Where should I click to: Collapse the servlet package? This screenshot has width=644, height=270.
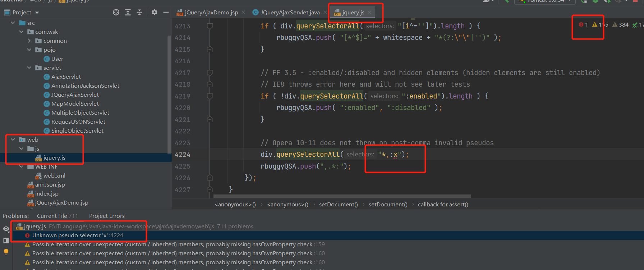pos(29,68)
